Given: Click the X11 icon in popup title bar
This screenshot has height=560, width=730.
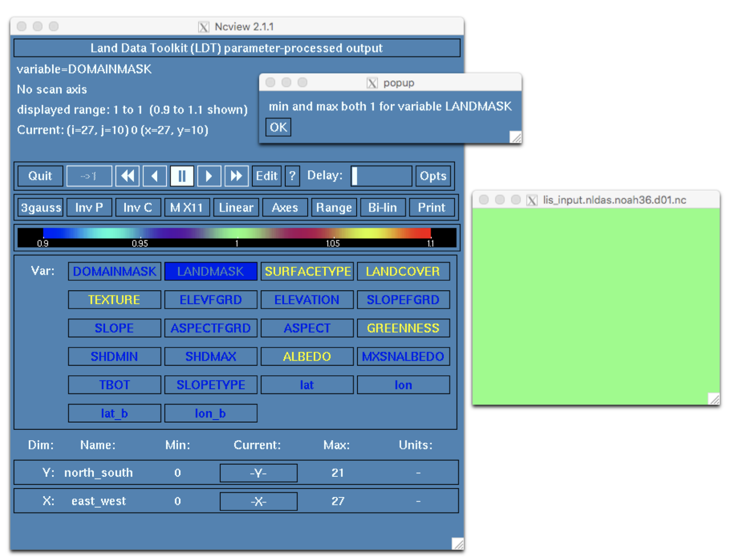Looking at the screenshot, I should pyautogui.click(x=372, y=83).
